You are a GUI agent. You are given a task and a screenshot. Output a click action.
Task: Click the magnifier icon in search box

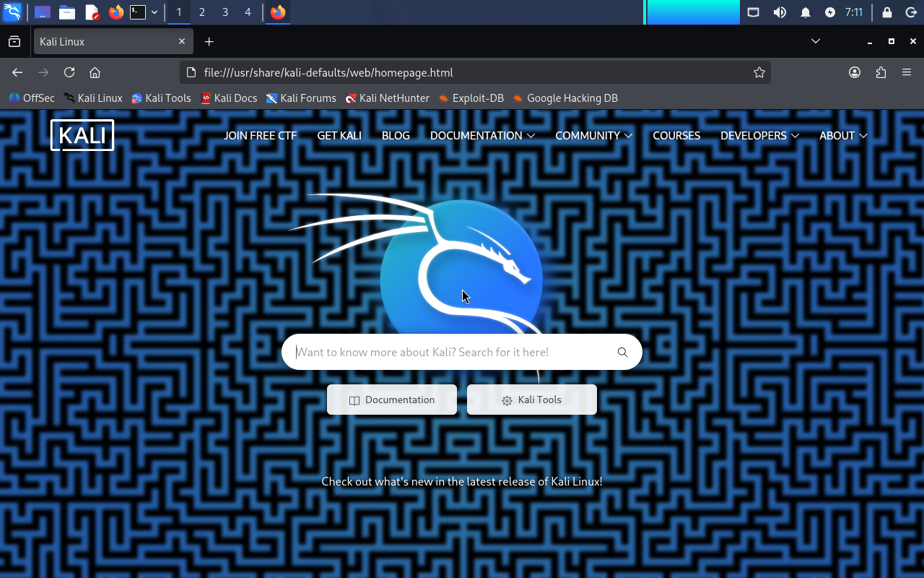[x=622, y=353]
